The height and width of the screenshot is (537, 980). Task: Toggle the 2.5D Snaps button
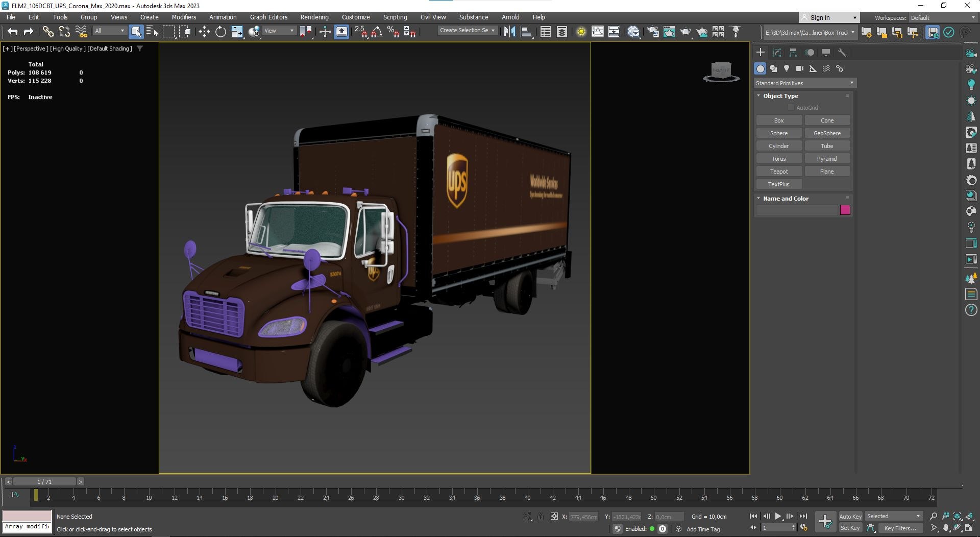(x=361, y=32)
